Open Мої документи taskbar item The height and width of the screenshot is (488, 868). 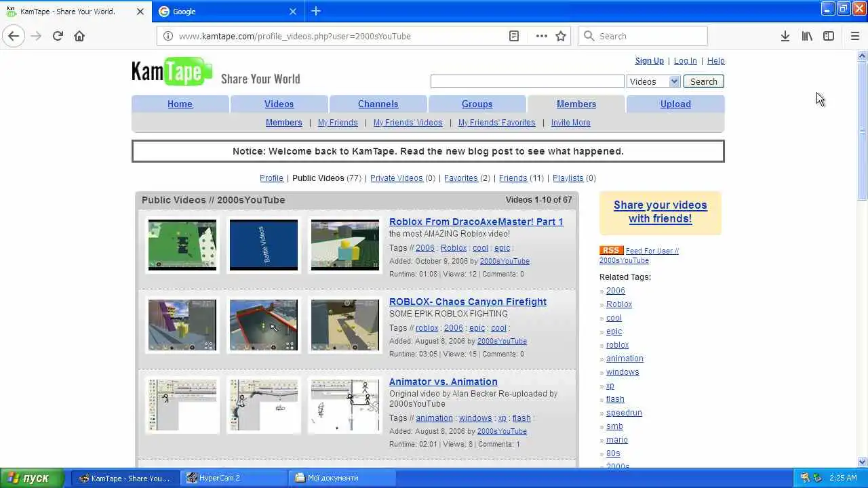tap(342, 478)
